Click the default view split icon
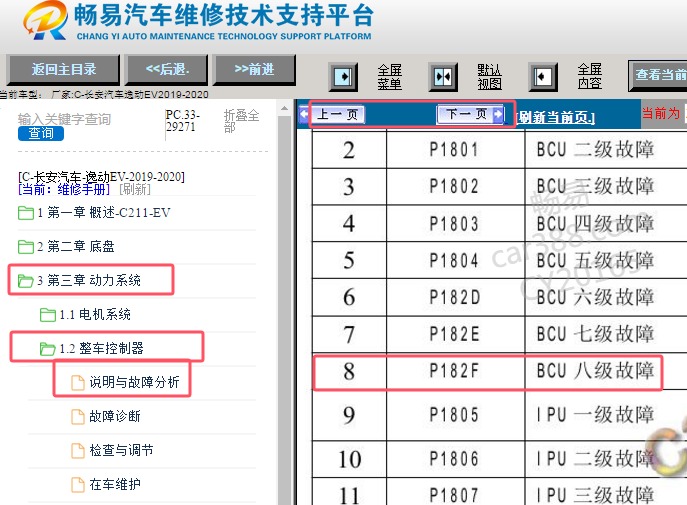 click(x=443, y=77)
